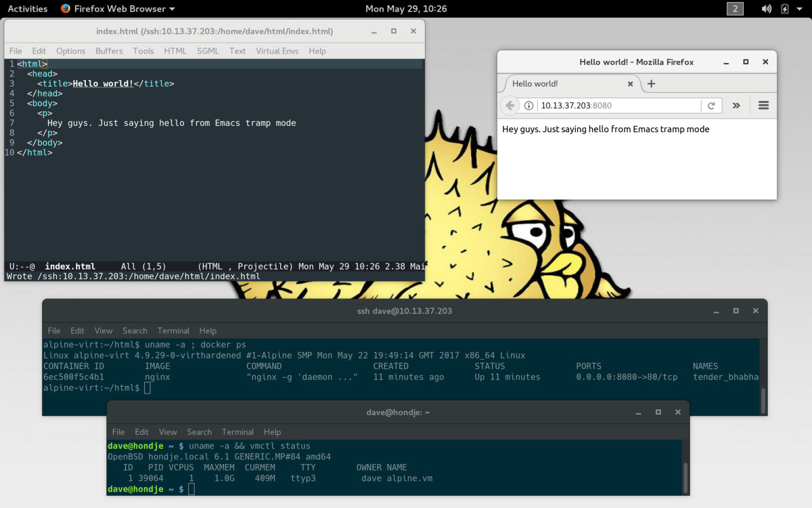Screen dimensions: 812x508
Task: Open the Firefox hamburger menu
Action: 763,106
